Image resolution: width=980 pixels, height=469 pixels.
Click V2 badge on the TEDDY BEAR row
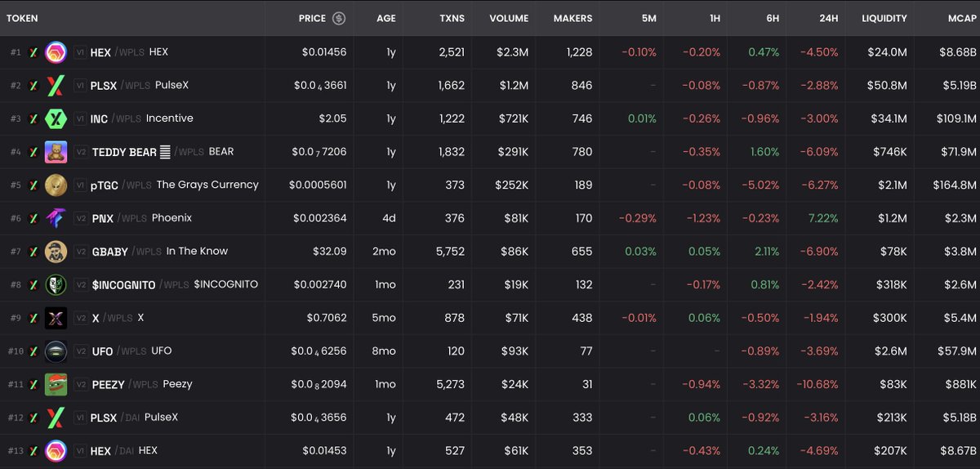click(81, 152)
